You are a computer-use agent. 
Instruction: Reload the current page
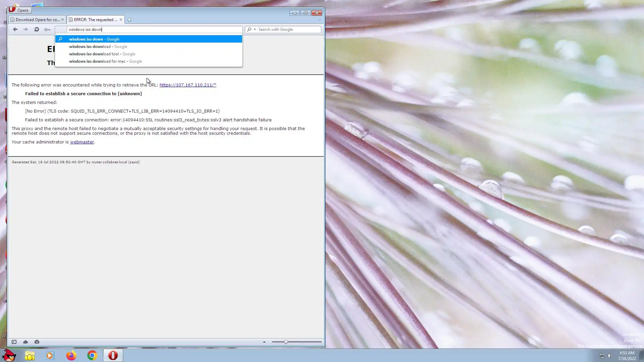[x=37, y=29]
